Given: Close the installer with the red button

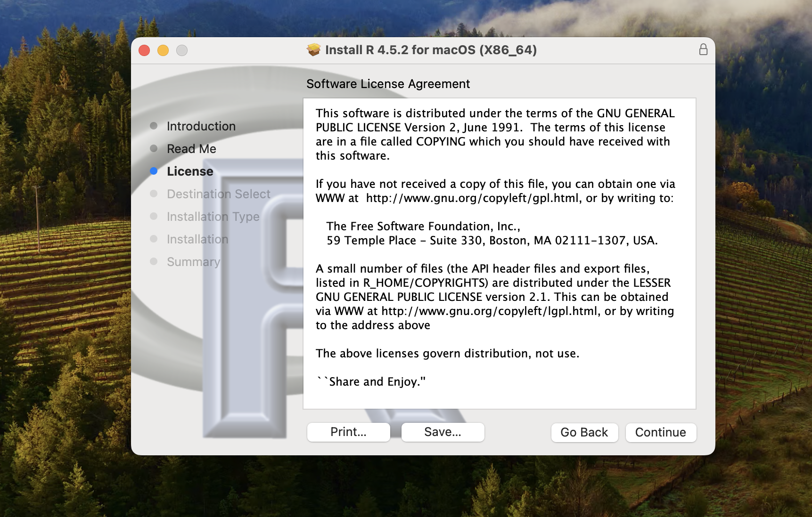Looking at the screenshot, I should pyautogui.click(x=144, y=50).
